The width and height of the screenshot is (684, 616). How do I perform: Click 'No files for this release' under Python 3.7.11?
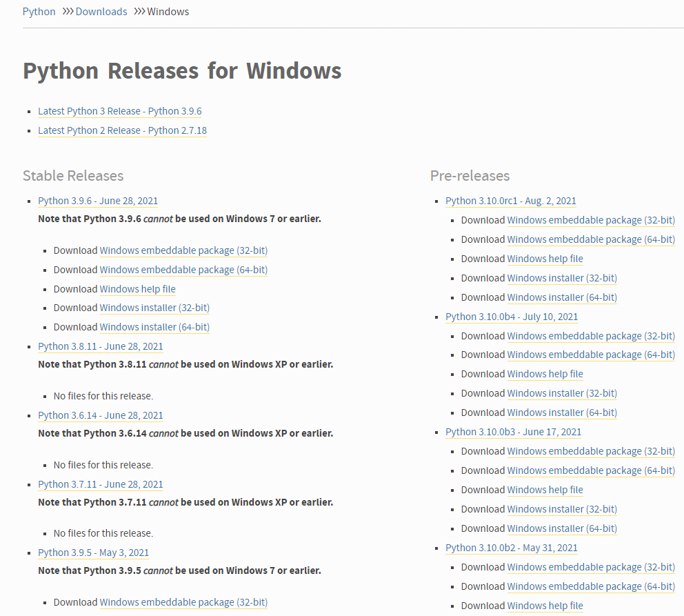click(103, 533)
